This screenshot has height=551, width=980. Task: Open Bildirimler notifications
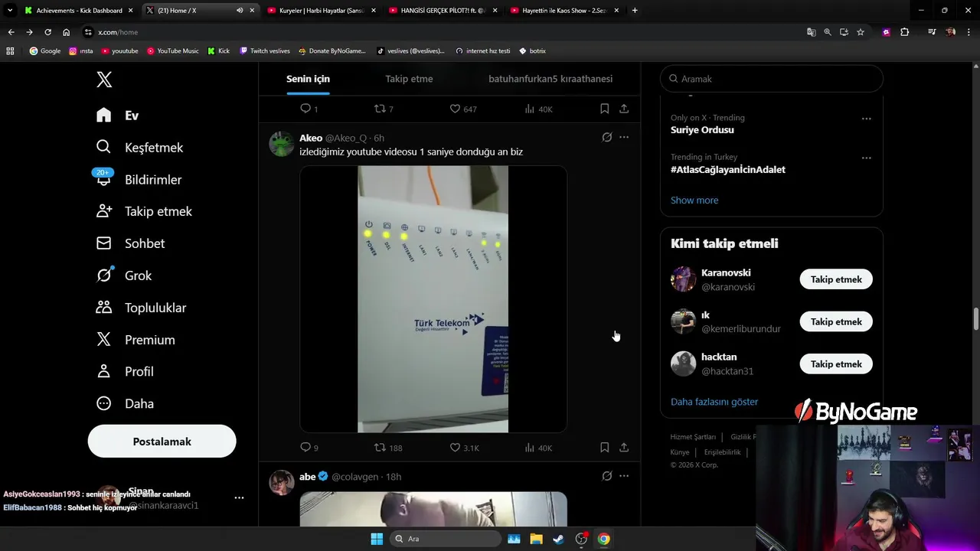(139, 179)
